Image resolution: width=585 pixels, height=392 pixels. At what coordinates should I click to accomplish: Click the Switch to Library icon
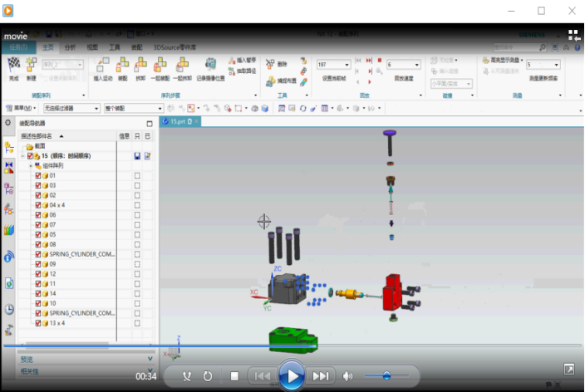[573, 35]
